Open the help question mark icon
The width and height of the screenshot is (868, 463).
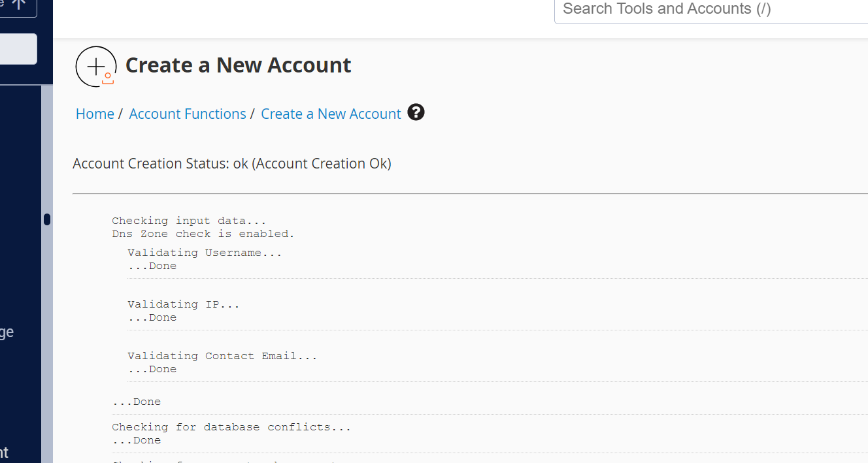click(416, 113)
